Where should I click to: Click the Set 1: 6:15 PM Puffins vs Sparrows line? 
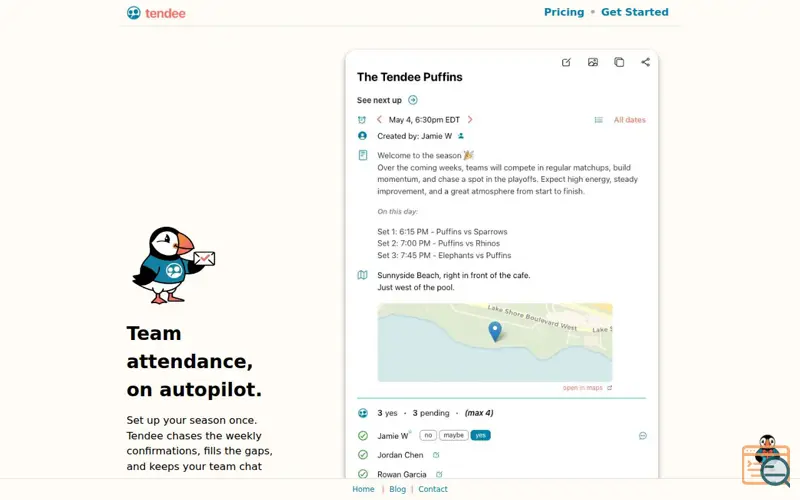pos(442,232)
